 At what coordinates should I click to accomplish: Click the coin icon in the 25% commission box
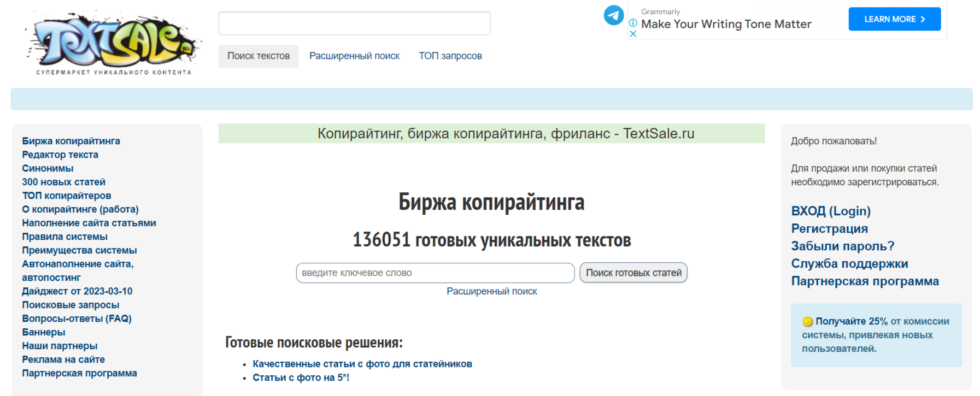(x=807, y=322)
